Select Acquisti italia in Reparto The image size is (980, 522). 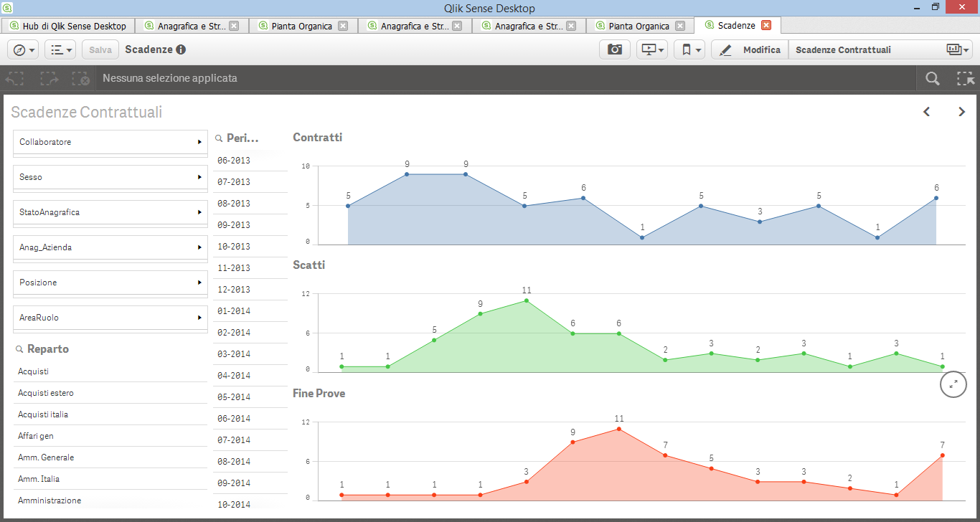click(x=110, y=414)
